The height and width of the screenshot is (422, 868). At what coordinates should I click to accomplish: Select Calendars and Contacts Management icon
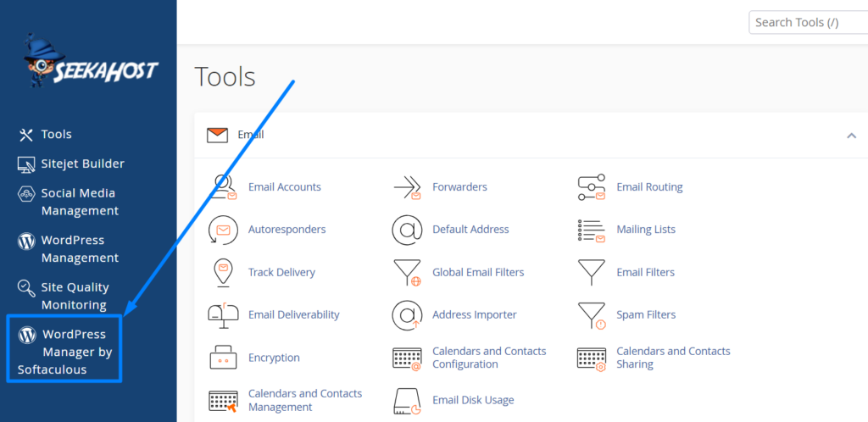coord(223,401)
